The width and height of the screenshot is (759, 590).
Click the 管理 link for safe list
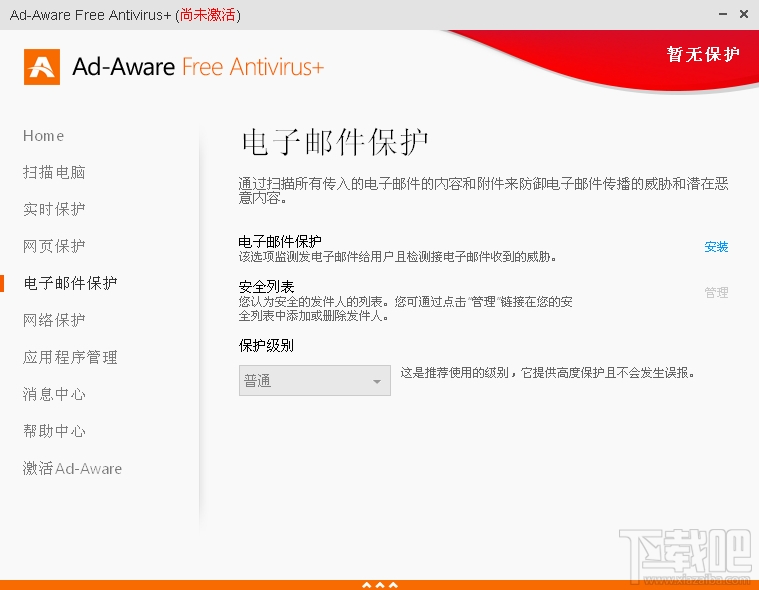[x=716, y=292]
